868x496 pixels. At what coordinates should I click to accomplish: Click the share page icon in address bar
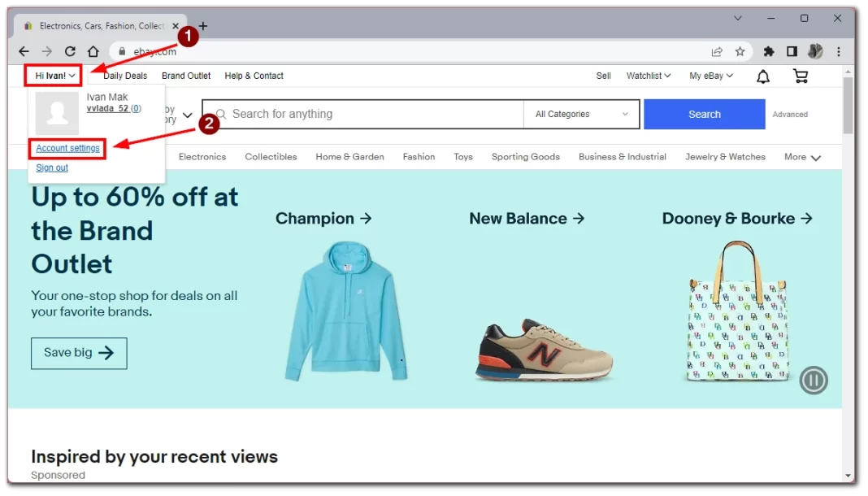pyautogui.click(x=717, y=51)
